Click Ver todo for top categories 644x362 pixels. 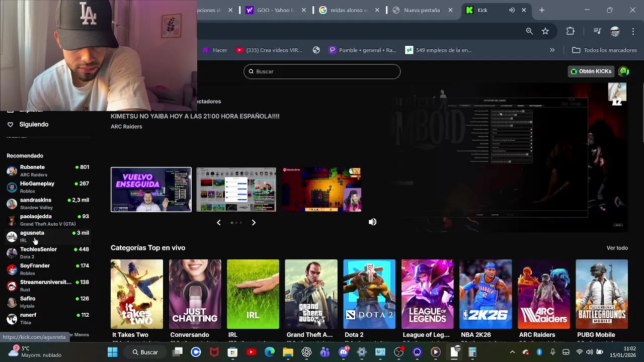(x=617, y=248)
